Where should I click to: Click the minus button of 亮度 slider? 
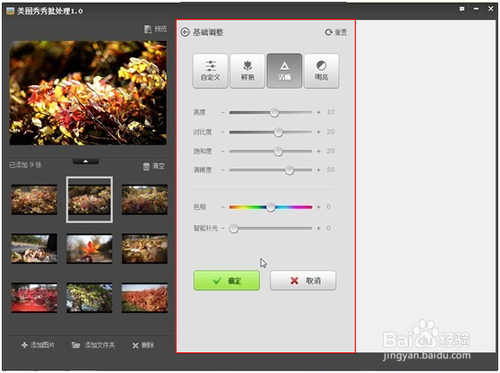click(x=223, y=112)
